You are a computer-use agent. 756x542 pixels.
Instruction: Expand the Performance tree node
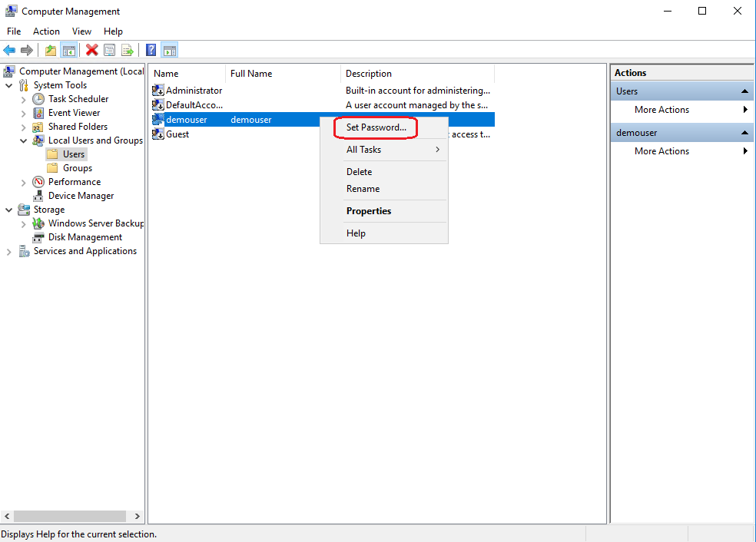24,183
